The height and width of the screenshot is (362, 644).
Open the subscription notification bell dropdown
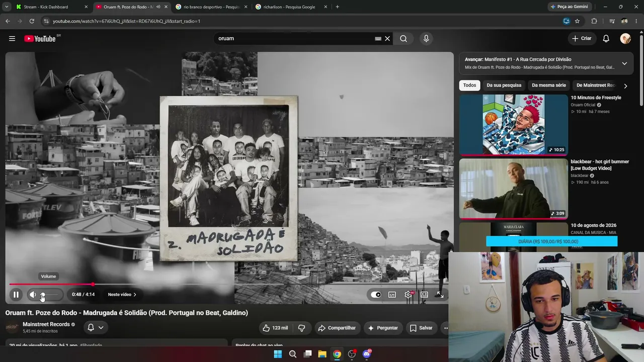(x=96, y=328)
